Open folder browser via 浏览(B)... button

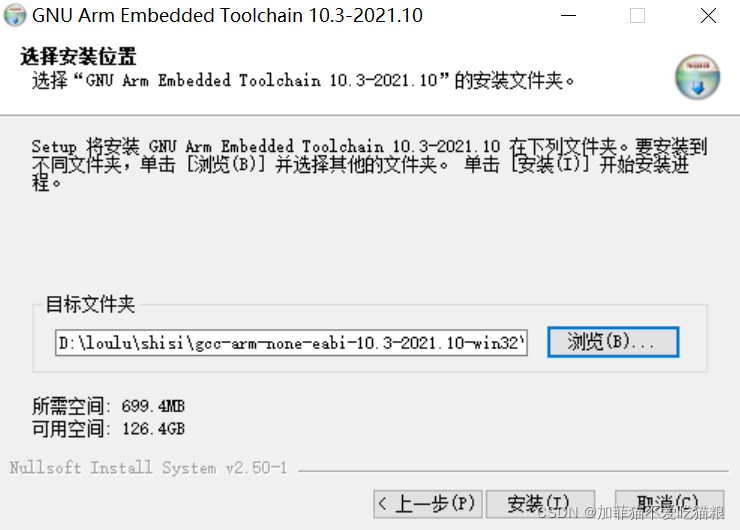click(613, 342)
